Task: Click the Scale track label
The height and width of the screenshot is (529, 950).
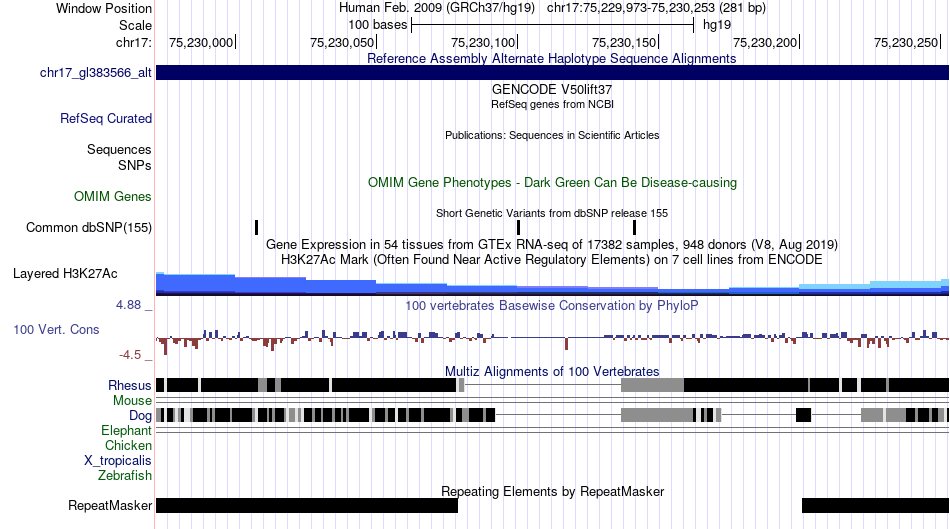Action: pyautogui.click(x=135, y=25)
